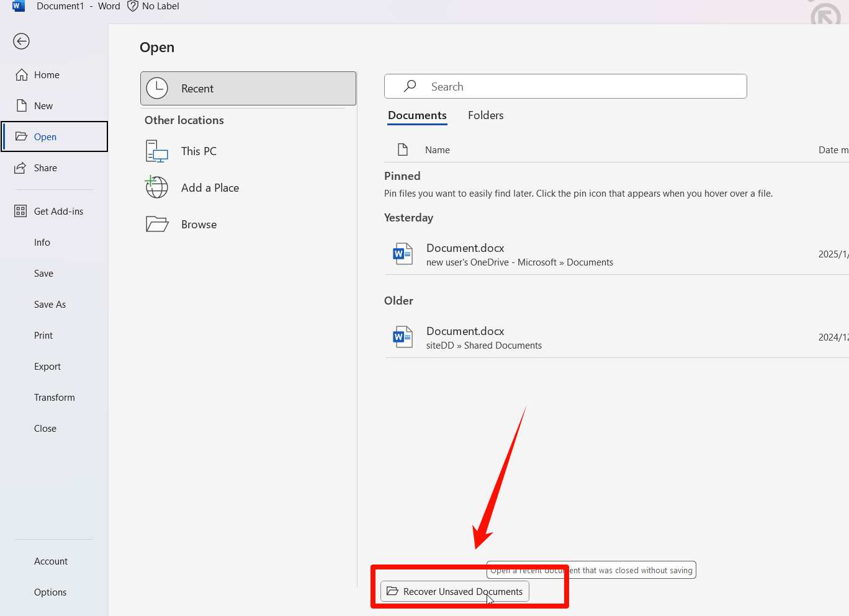Select Close in the backstage menu
Viewport: 849px width, 616px height.
tap(45, 429)
